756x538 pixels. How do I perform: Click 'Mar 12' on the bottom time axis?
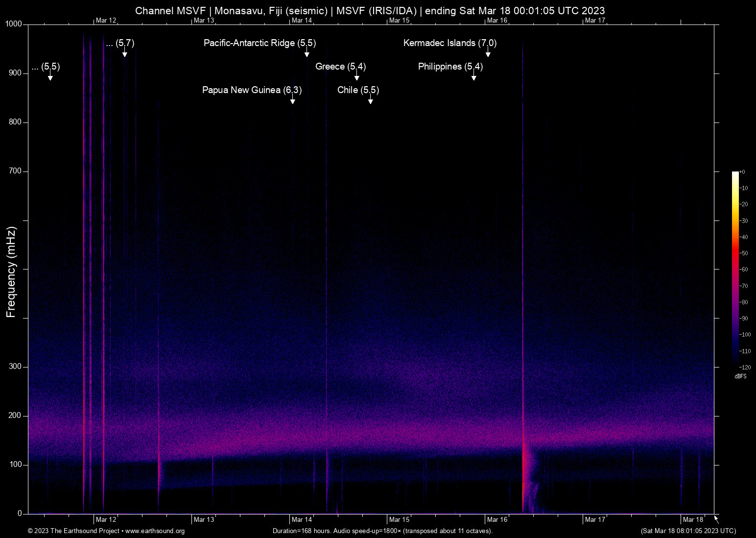(106, 520)
